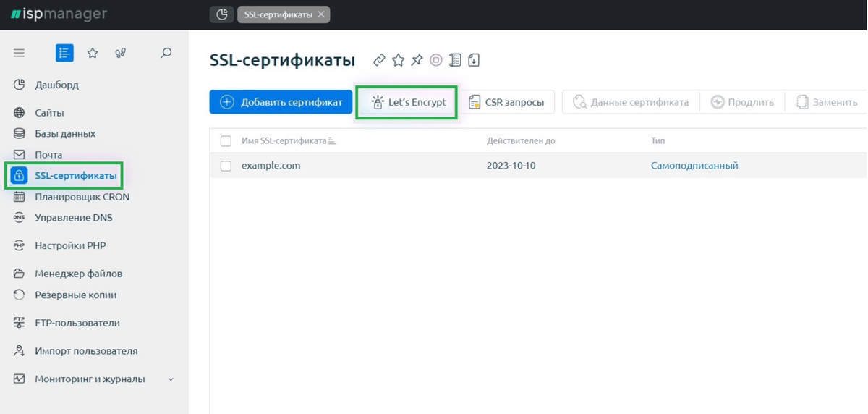Screen dimensions: 868x414
Task: Open the favorites star in the sidebar
Action: click(x=93, y=53)
